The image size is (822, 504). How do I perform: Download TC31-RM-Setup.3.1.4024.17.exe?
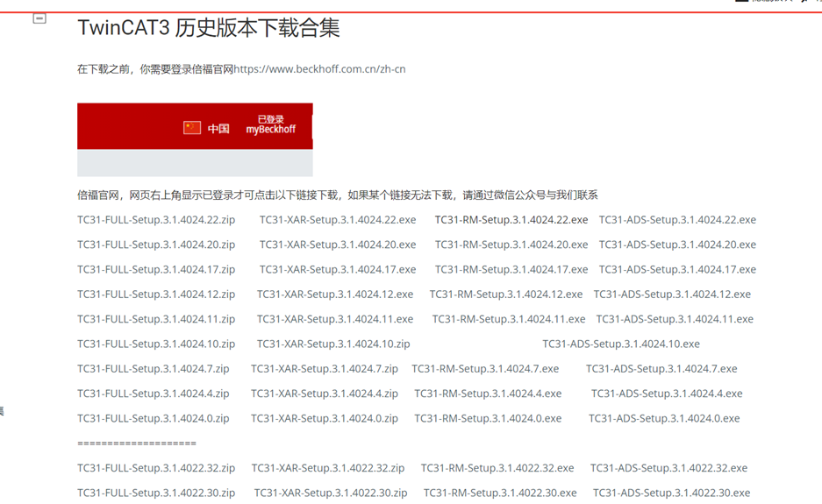511,269
